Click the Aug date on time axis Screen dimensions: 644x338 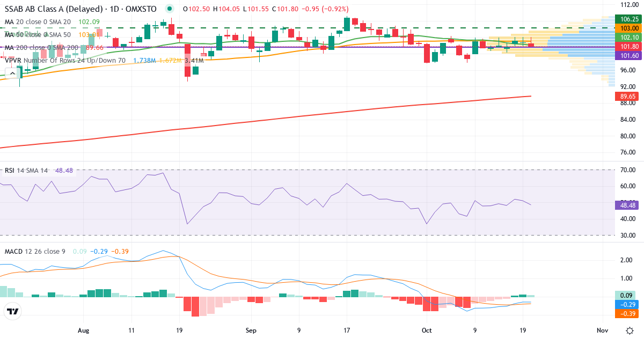(83, 330)
